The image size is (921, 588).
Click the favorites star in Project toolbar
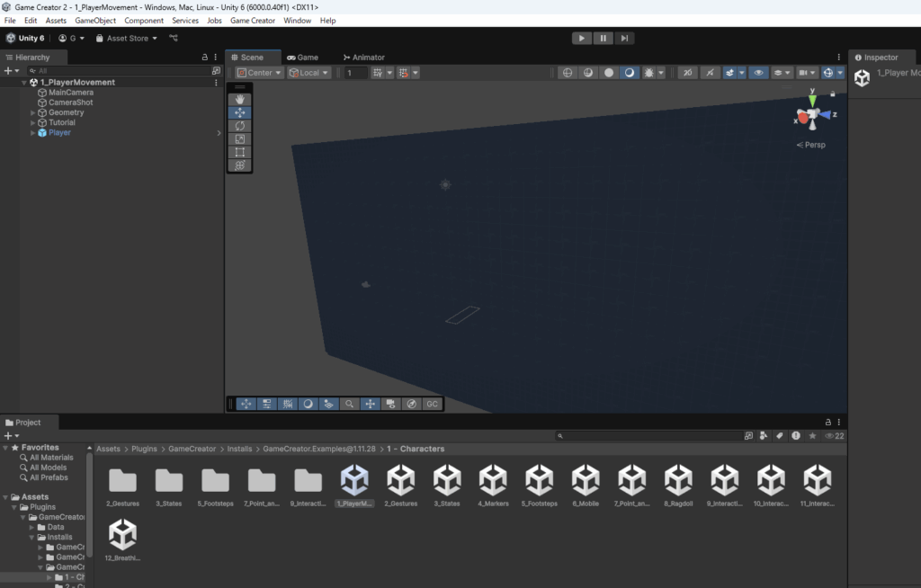[812, 436]
